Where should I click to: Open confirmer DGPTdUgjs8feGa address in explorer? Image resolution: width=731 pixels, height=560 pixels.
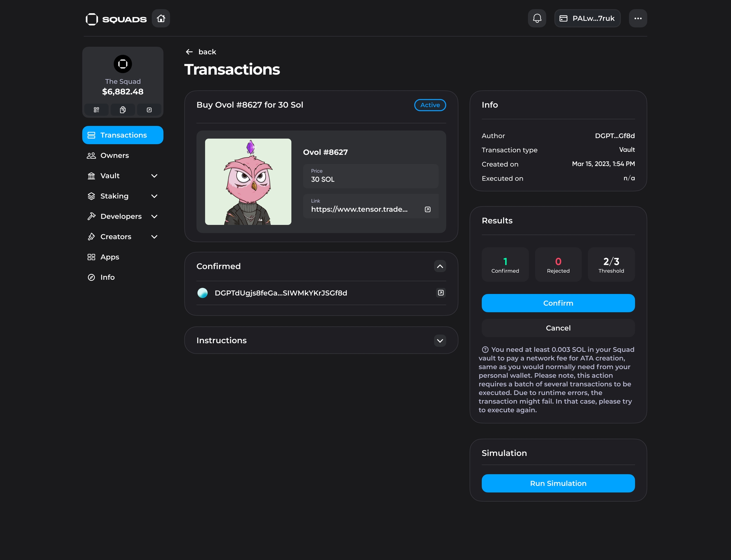click(440, 293)
